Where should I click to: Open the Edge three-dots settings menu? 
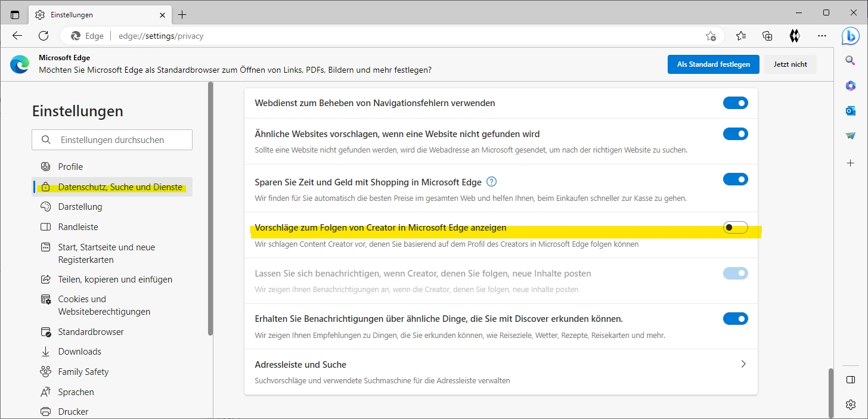tap(822, 36)
